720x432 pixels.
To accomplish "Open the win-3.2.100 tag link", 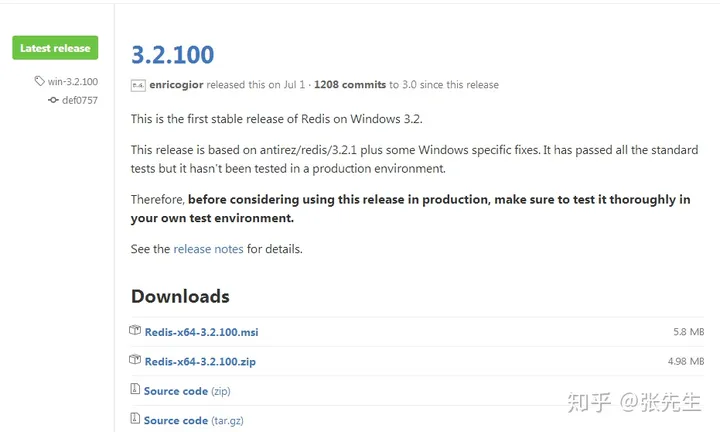I will 73,82.
